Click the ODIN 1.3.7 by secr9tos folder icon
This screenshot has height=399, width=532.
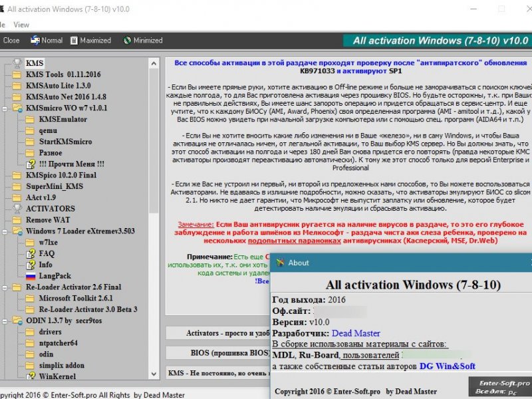click(x=17, y=321)
